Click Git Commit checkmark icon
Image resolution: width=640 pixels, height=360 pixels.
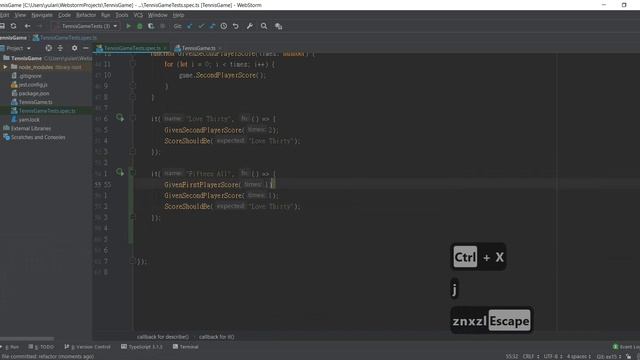point(201,26)
